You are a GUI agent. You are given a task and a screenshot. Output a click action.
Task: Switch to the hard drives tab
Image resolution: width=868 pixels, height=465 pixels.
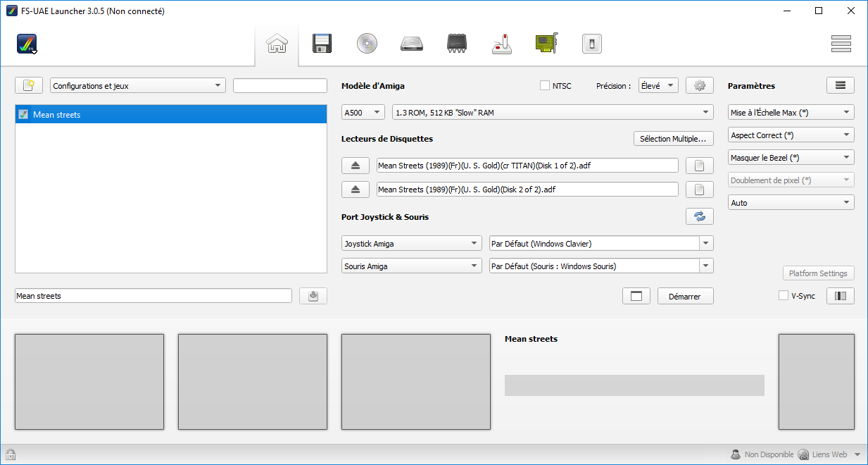click(x=412, y=44)
